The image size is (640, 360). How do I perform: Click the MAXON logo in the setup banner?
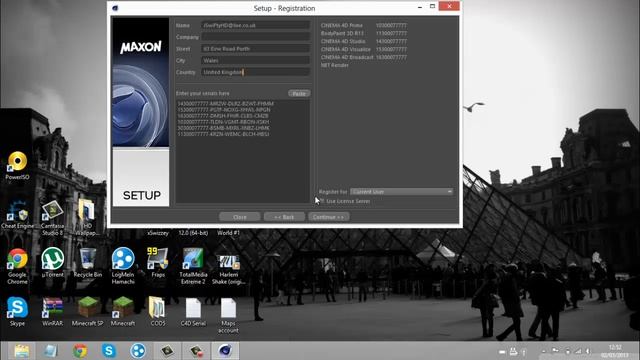(141, 47)
